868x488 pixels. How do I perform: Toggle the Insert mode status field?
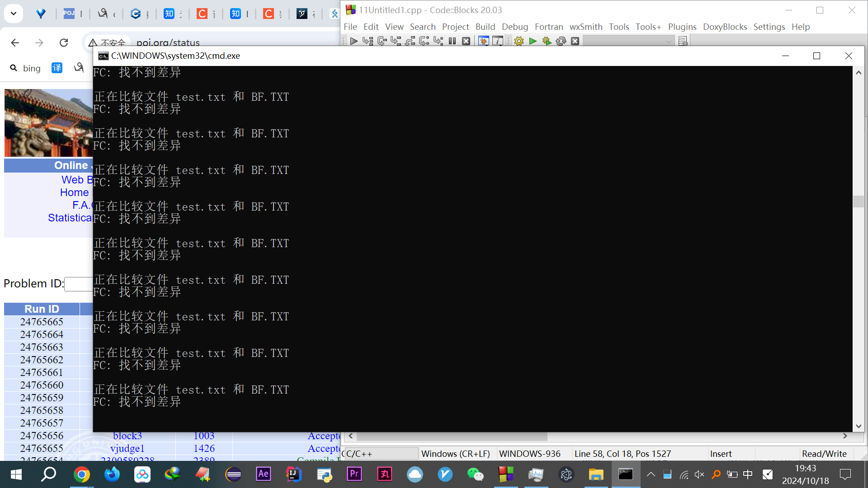(x=721, y=454)
